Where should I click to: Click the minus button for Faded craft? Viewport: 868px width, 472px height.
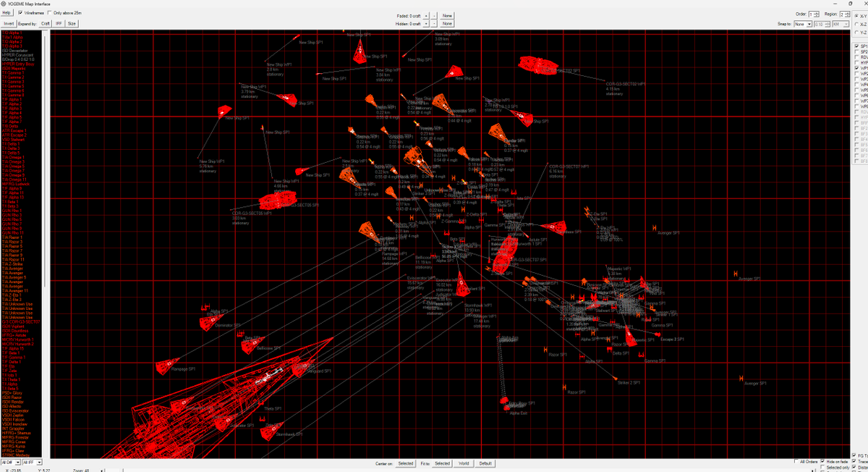point(434,14)
